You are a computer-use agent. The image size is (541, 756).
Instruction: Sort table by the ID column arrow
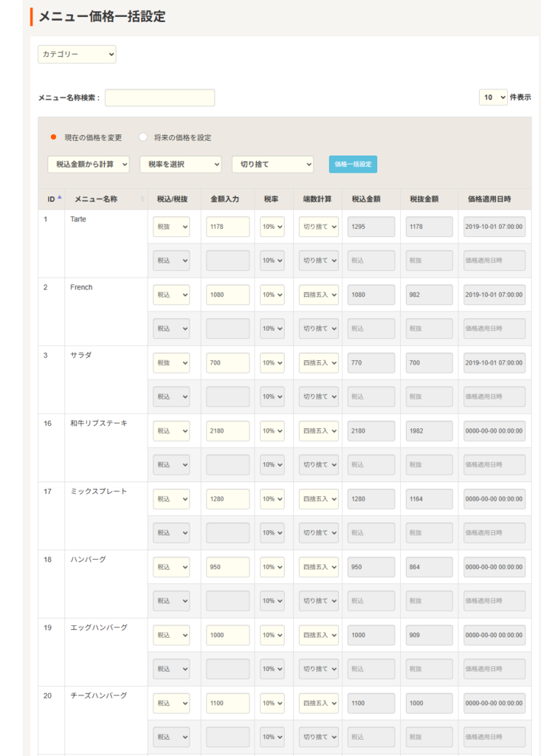point(60,197)
